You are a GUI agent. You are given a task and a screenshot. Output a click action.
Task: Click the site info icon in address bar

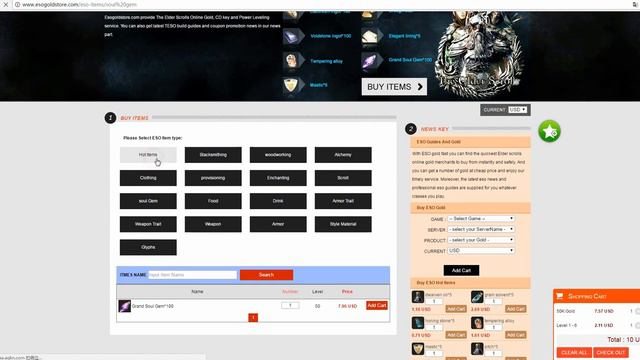[17, 4]
